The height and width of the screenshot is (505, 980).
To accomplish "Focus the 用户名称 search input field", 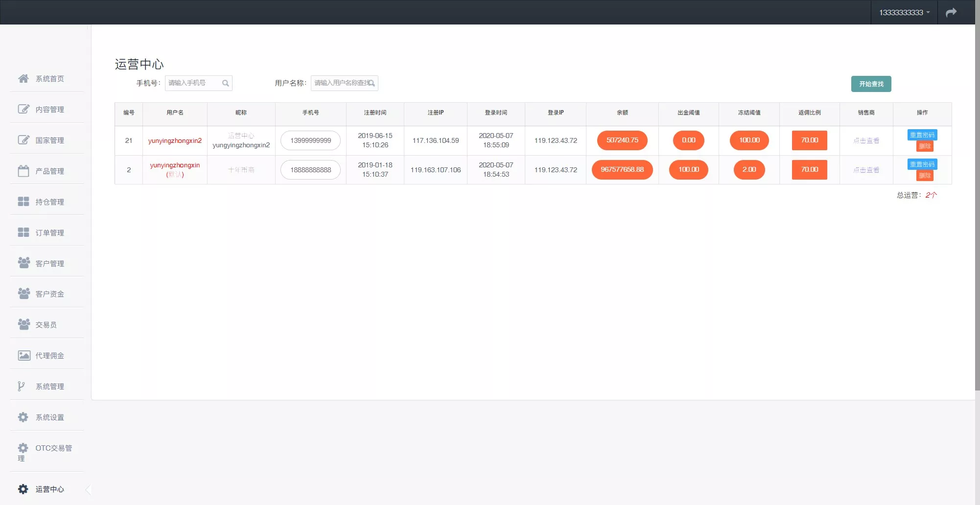I will [x=341, y=83].
